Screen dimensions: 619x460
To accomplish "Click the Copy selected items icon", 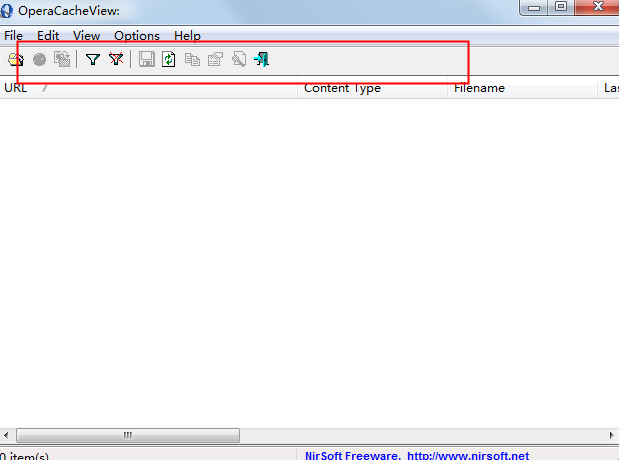I will pos(192,60).
